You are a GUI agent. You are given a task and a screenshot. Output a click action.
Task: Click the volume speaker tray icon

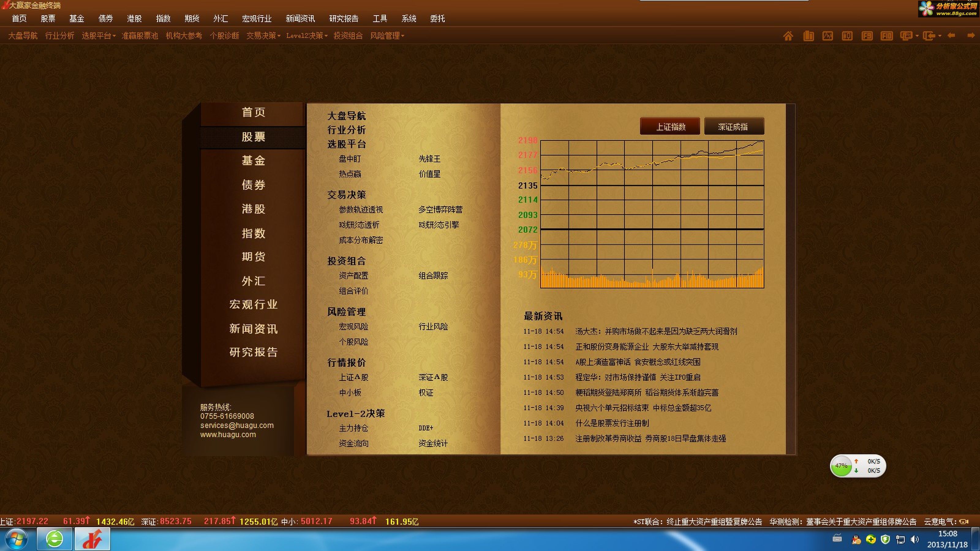914,539
